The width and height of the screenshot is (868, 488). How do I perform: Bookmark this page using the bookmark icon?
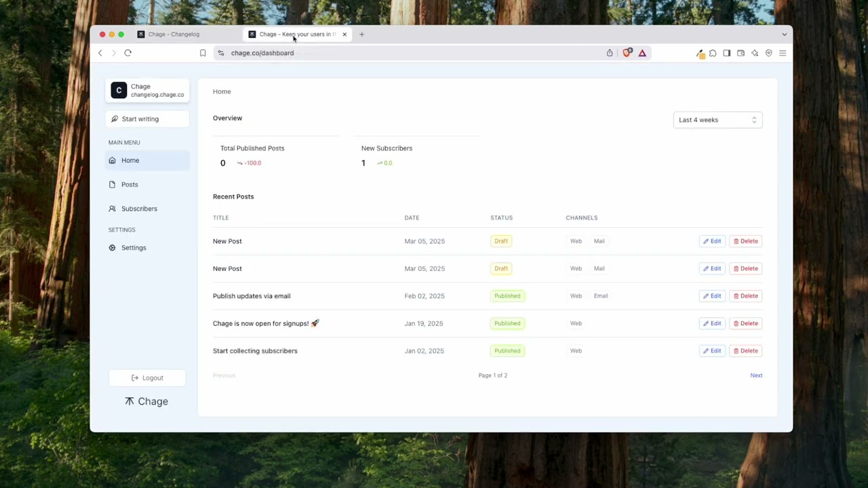[x=203, y=53]
